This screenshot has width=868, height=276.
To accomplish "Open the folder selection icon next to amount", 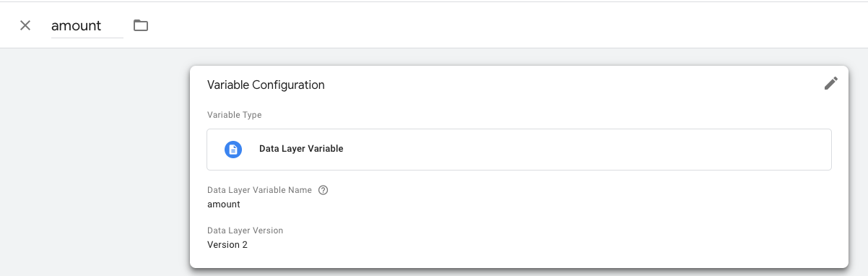I will click(141, 25).
